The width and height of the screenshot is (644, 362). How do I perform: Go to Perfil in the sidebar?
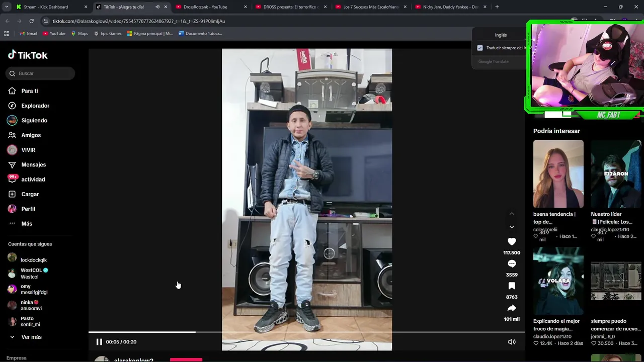coord(22,209)
